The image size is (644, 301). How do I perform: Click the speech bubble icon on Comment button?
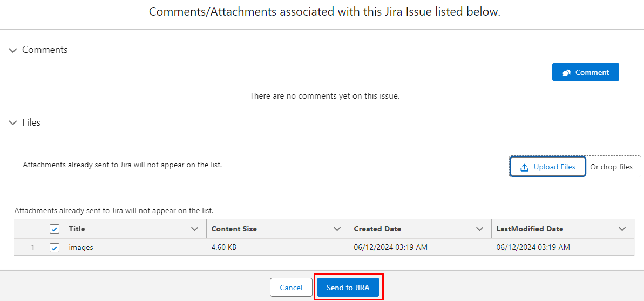coord(566,72)
